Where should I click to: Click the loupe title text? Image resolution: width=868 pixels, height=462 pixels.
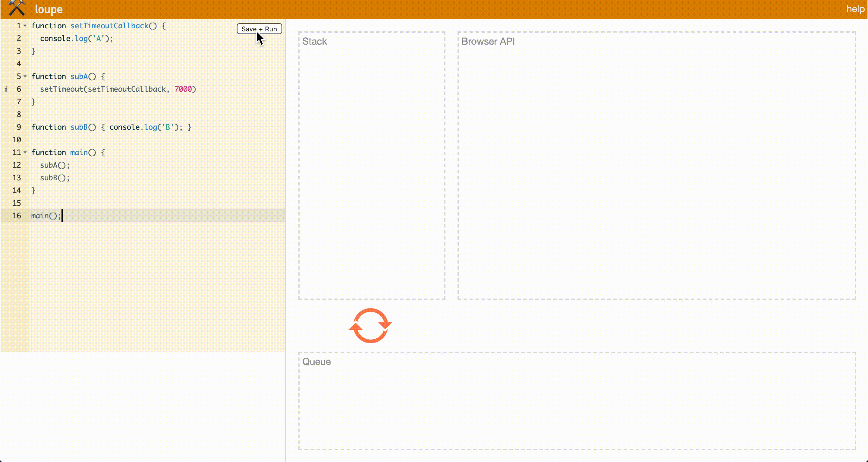click(49, 9)
